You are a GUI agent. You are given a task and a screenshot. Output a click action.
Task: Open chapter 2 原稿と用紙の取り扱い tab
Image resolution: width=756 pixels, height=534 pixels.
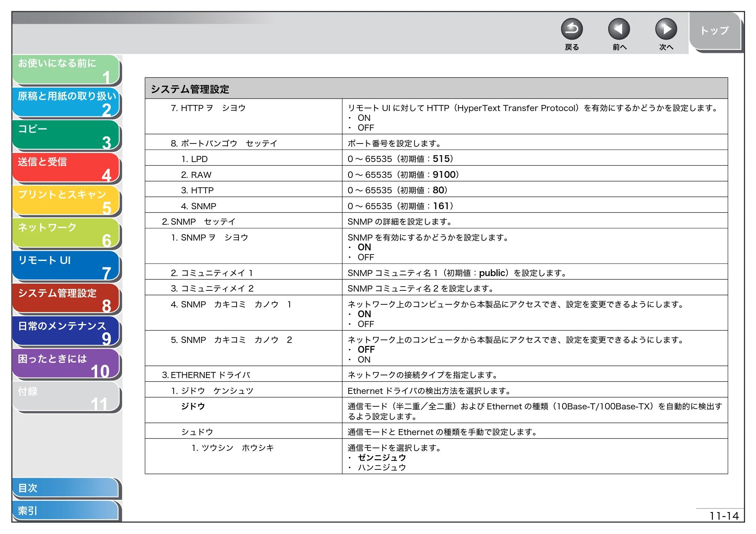point(66,102)
